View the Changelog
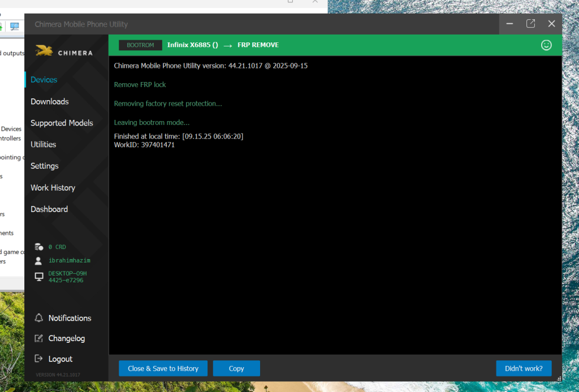 [67, 338]
